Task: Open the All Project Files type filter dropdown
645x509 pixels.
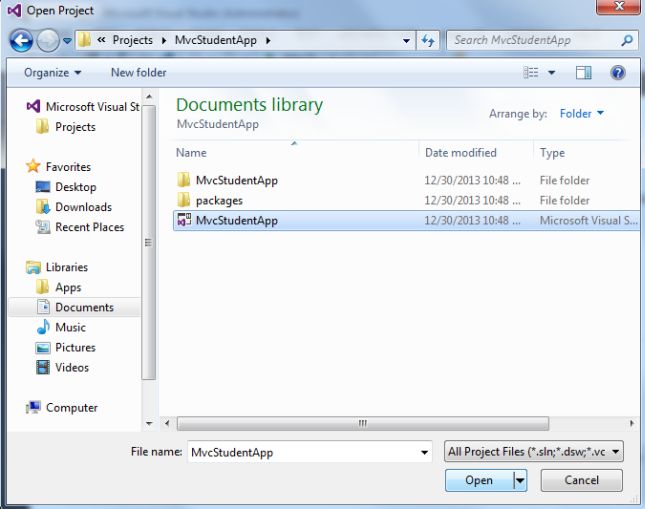Action: coord(534,452)
